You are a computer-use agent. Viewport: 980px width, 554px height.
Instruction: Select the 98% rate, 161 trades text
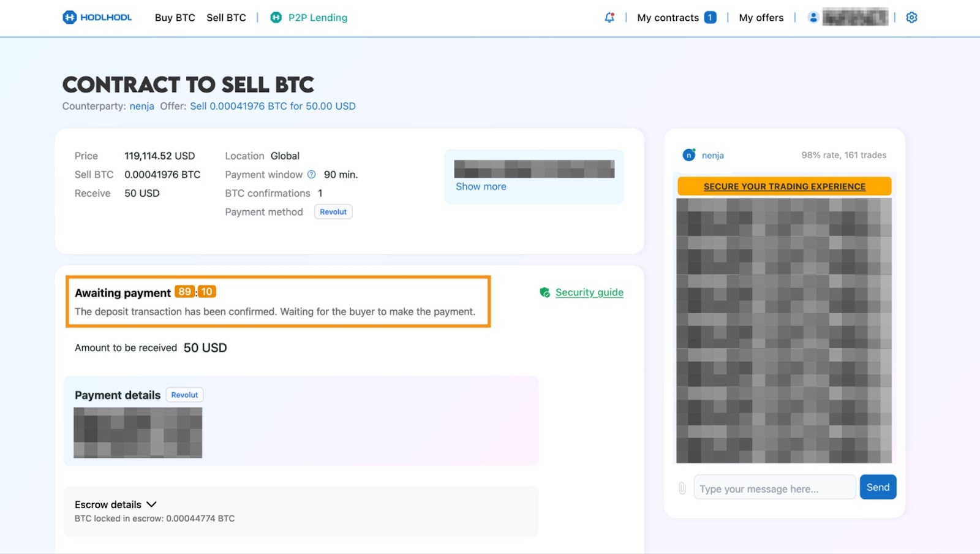(x=844, y=155)
